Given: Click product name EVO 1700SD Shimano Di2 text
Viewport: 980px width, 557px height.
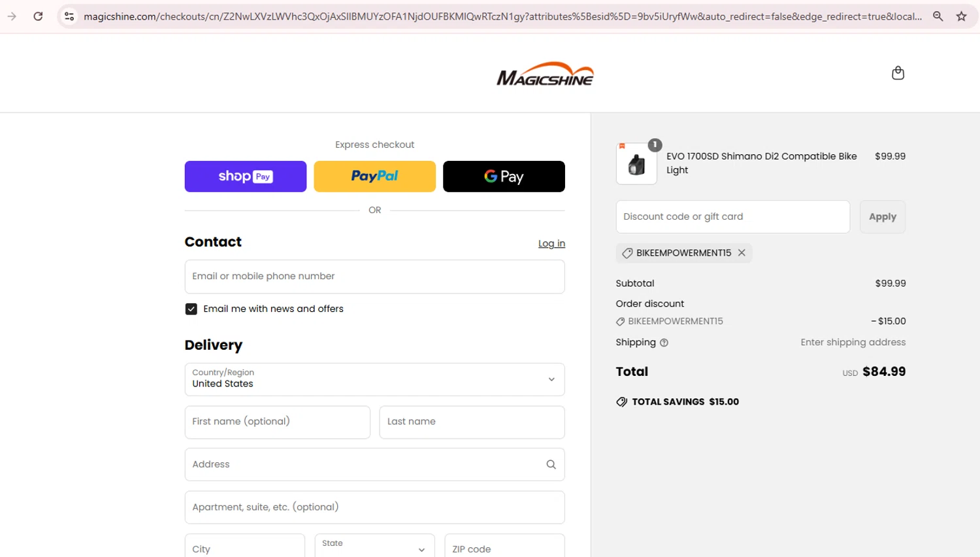Looking at the screenshot, I should [x=762, y=163].
